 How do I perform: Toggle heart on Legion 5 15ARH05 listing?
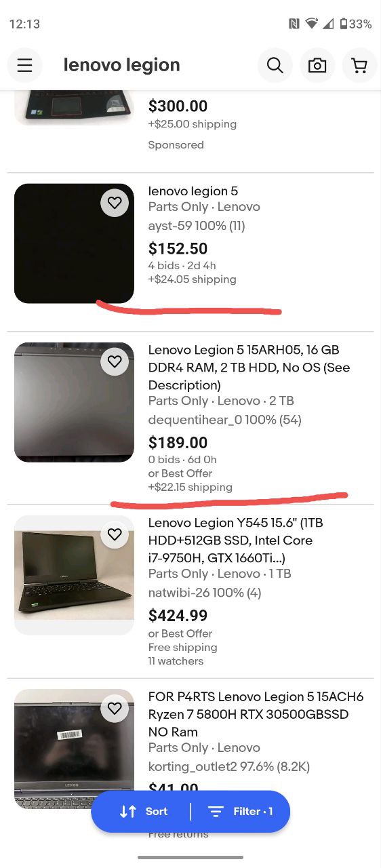[115, 361]
